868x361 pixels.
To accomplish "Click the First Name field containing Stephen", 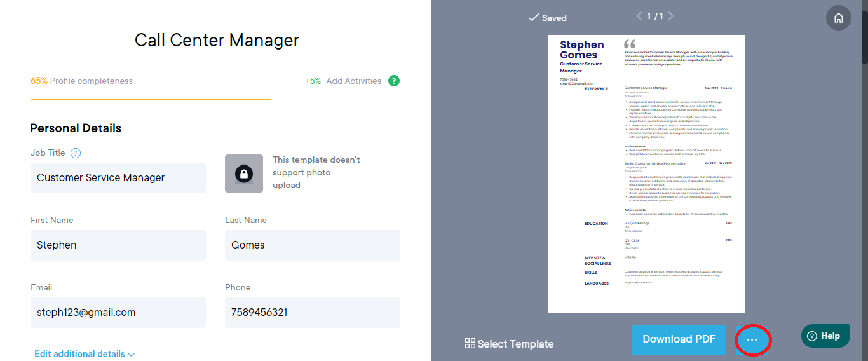I will point(118,245).
